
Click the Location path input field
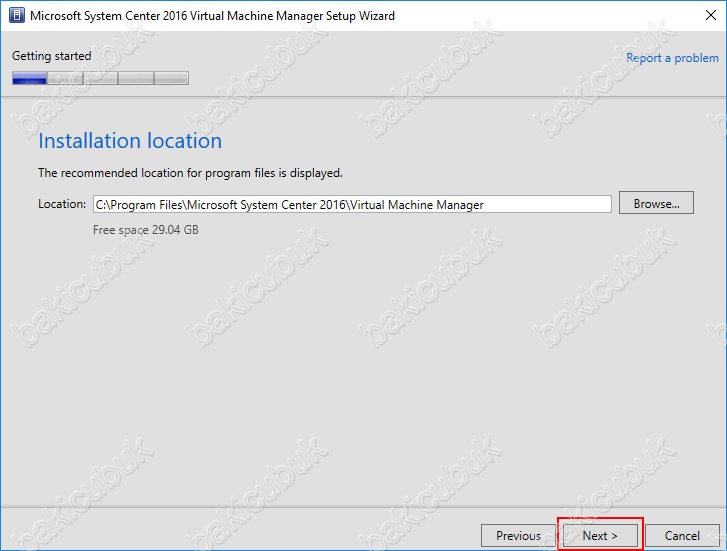coord(352,205)
